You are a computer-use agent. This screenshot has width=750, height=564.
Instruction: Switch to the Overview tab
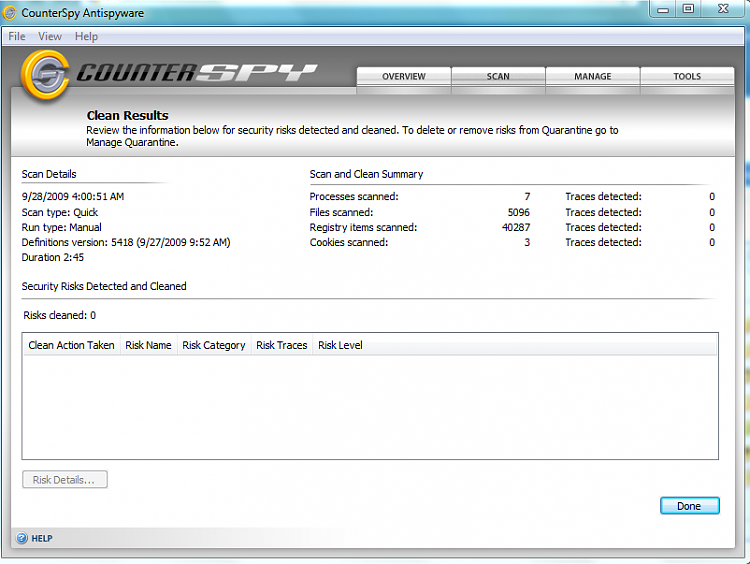[x=404, y=77]
